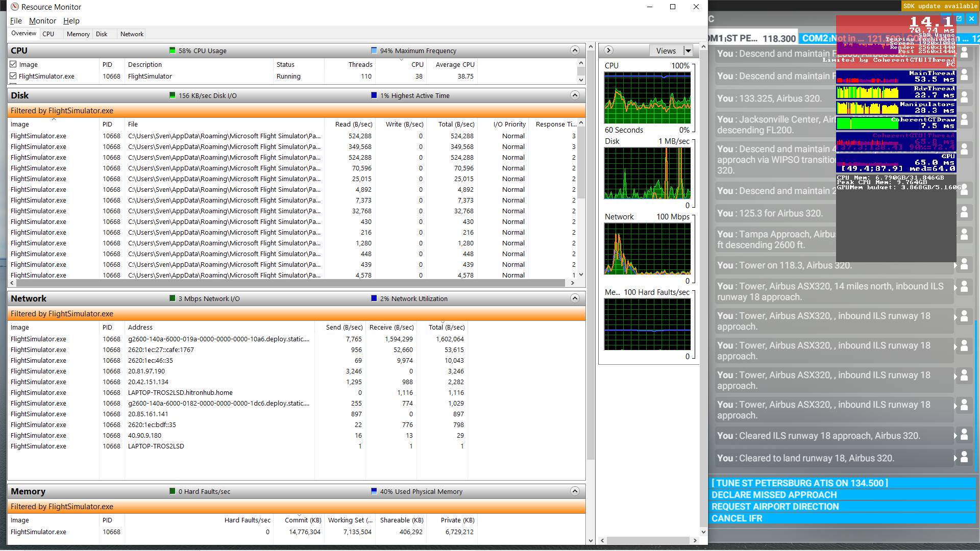Viewport: 980px width, 551px height.
Task: Open the Monitor menu
Action: point(42,21)
